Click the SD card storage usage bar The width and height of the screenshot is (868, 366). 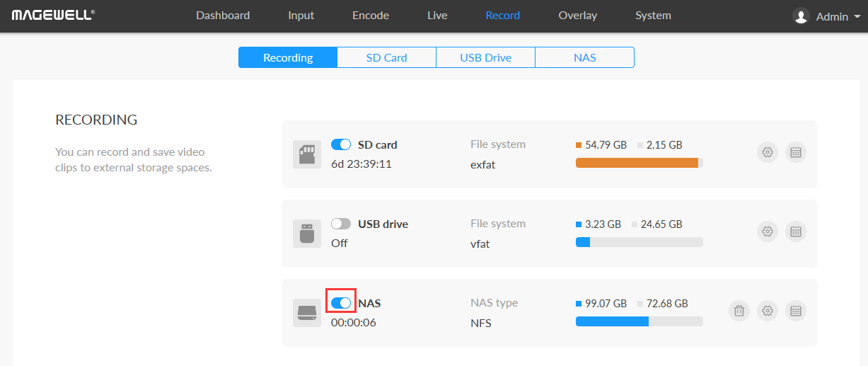click(x=639, y=163)
